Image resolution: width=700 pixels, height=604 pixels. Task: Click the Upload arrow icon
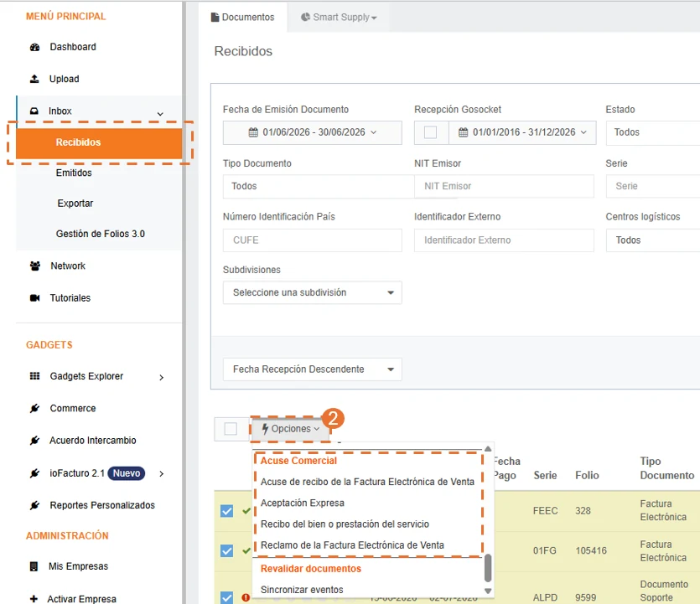(x=34, y=79)
